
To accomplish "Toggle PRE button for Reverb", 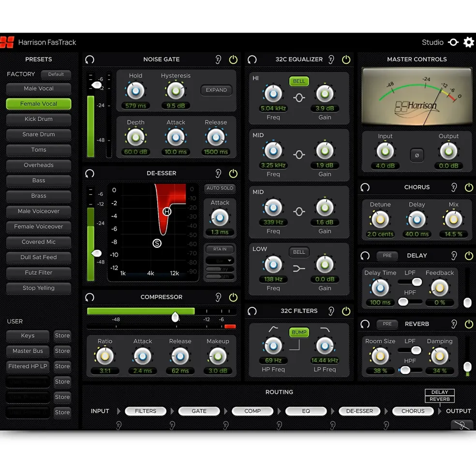I will coord(387,324).
